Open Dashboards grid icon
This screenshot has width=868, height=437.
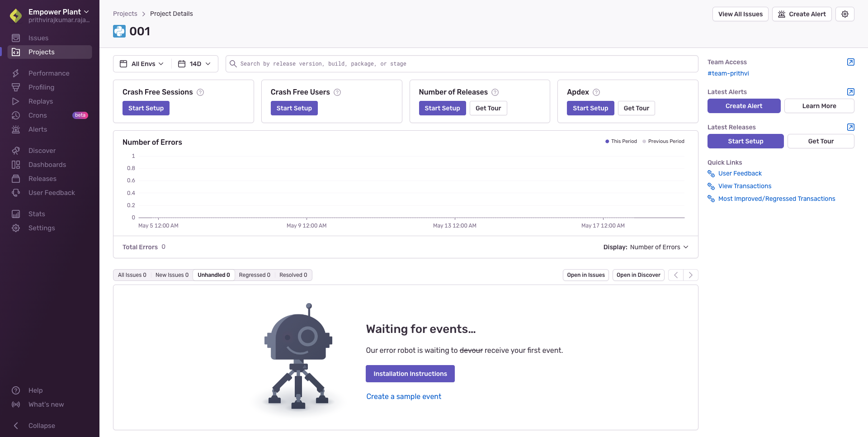coord(16,165)
